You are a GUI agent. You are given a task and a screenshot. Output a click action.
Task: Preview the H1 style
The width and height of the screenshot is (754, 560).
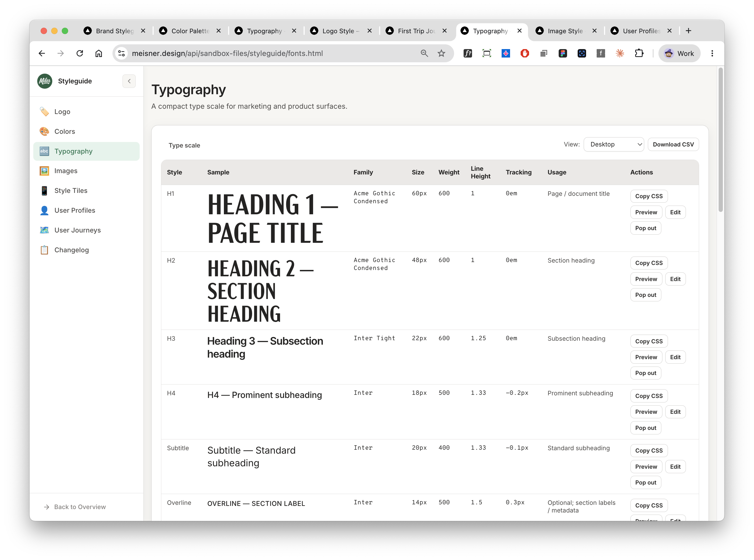pyautogui.click(x=646, y=212)
